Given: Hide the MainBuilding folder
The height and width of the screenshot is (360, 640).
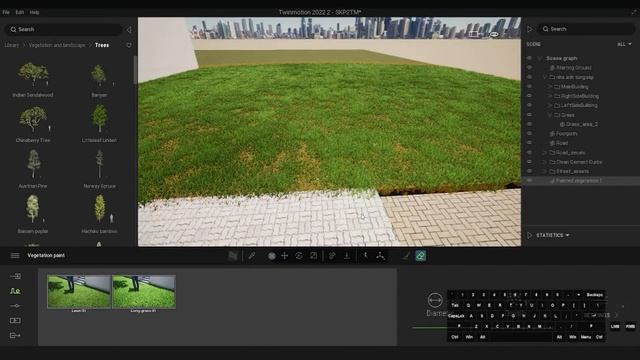Looking at the screenshot, I should pos(529,87).
